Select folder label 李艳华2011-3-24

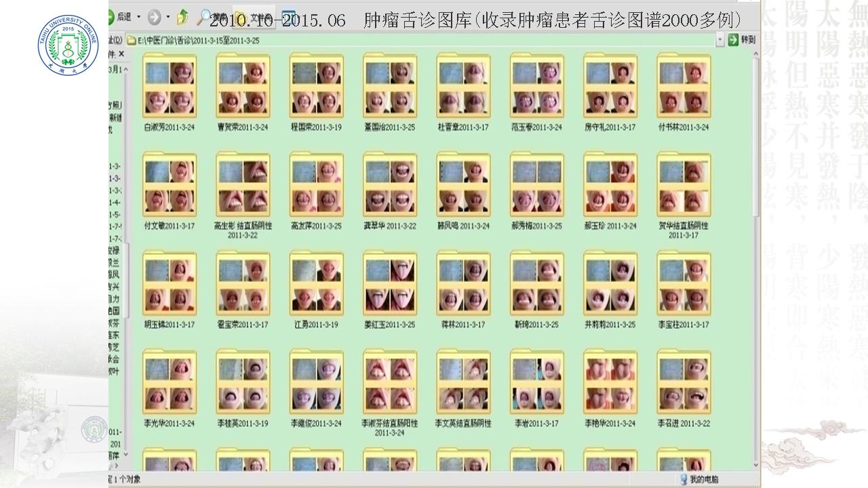tap(610, 424)
